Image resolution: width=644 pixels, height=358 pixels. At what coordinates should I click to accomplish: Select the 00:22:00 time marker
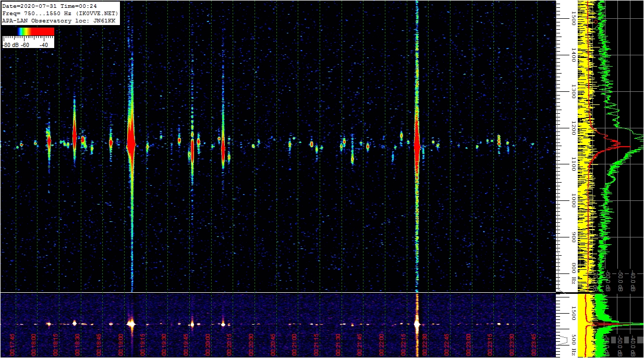pyautogui.click(x=382, y=345)
